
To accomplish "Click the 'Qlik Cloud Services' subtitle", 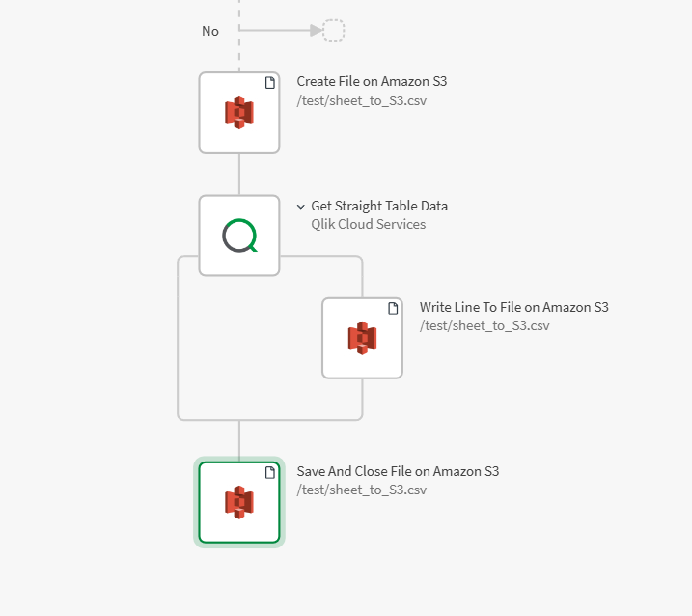I will pyautogui.click(x=368, y=225).
